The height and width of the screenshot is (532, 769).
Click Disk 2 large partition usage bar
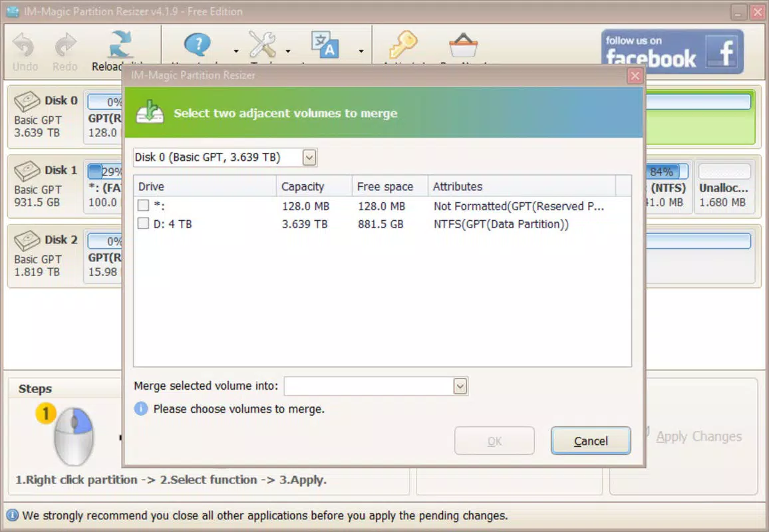(x=698, y=241)
